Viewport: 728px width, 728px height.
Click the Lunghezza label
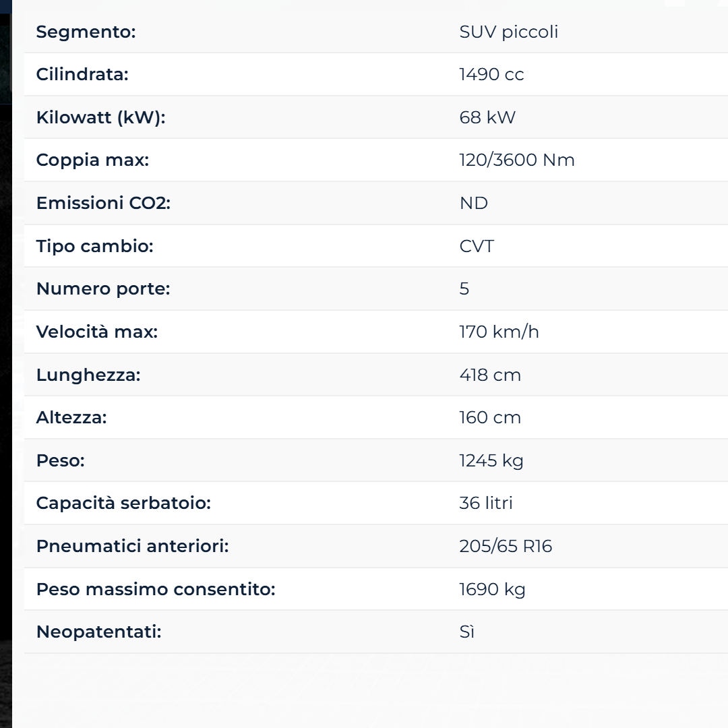[88, 375]
